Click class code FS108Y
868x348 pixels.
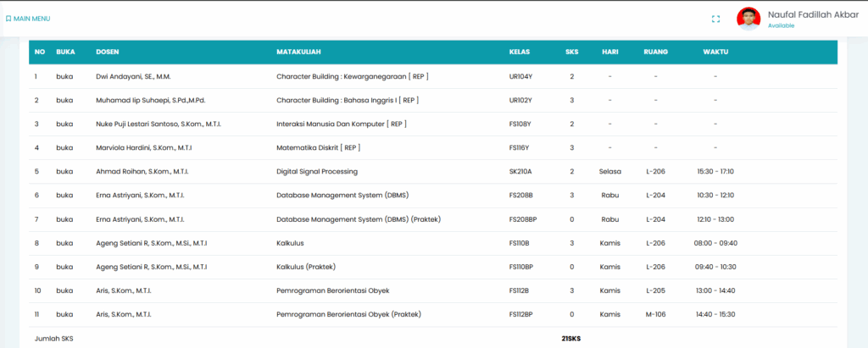[520, 124]
